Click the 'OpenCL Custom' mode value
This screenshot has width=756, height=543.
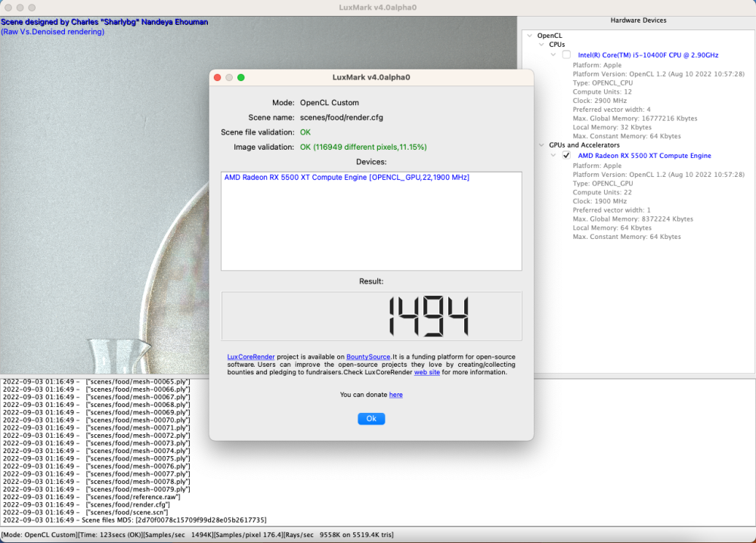point(330,103)
